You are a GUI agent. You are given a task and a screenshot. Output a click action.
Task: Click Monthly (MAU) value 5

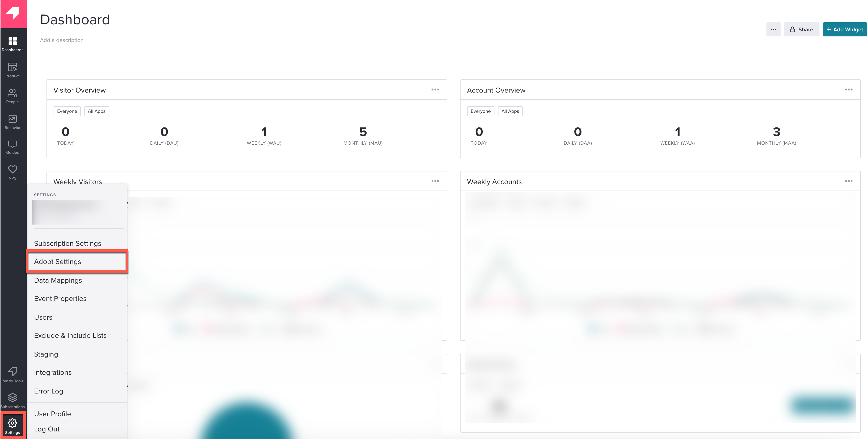363,131
